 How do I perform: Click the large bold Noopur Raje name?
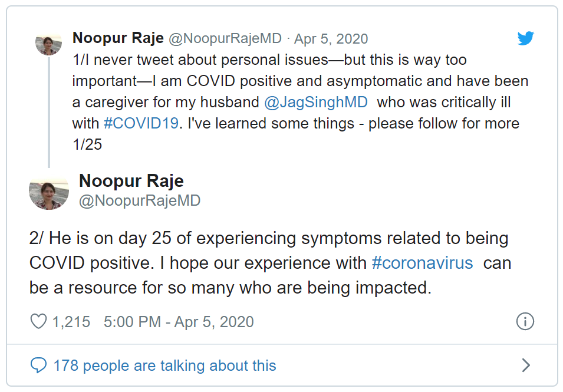point(131,180)
